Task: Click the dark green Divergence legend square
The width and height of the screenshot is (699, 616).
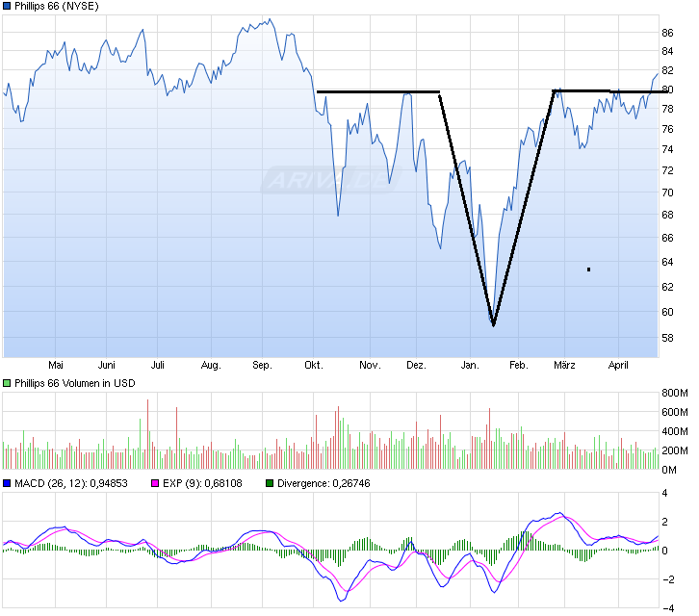Action: (x=270, y=483)
